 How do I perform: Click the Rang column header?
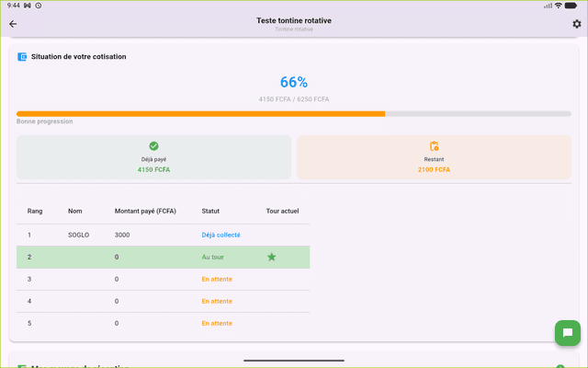coord(35,211)
